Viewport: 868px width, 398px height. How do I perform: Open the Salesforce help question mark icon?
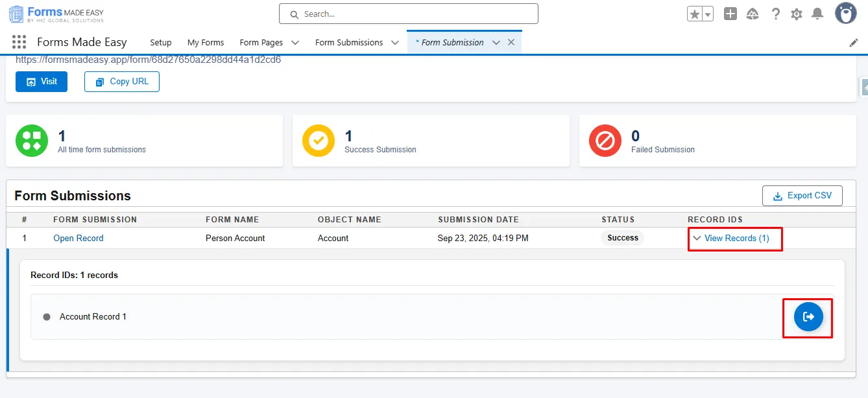point(775,14)
